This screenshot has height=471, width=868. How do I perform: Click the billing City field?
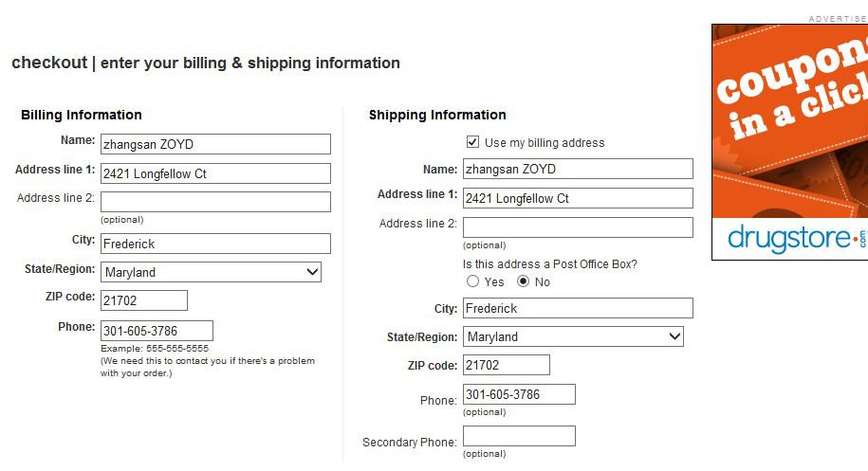pyautogui.click(x=215, y=244)
